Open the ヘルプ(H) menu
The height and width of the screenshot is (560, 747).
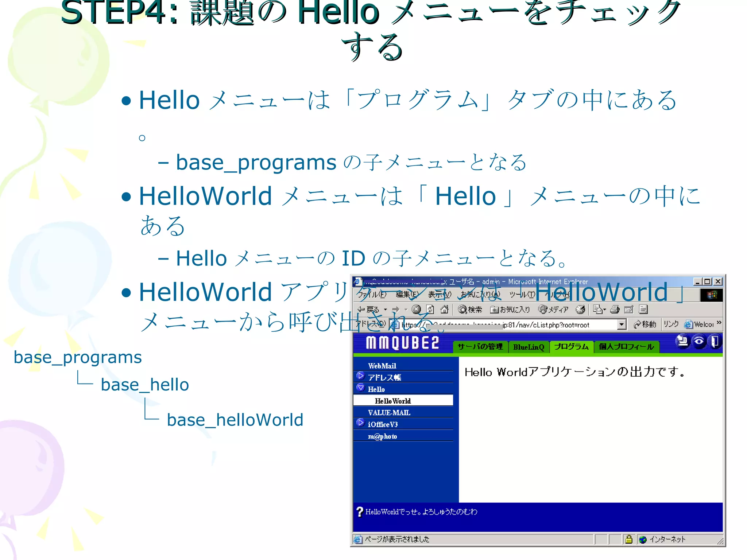pos(557,294)
